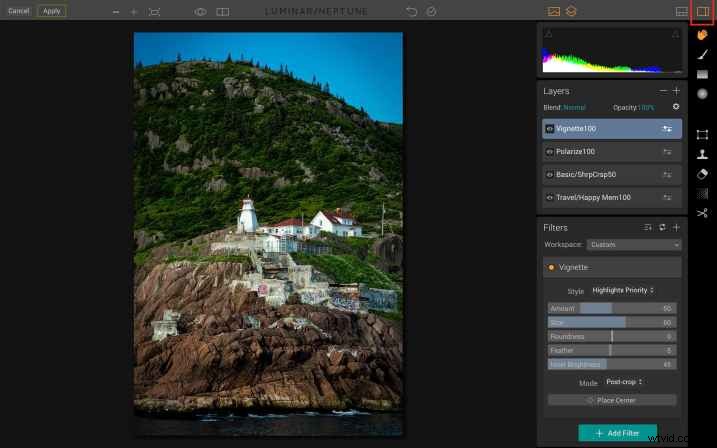Click the Feather slider

point(612,350)
